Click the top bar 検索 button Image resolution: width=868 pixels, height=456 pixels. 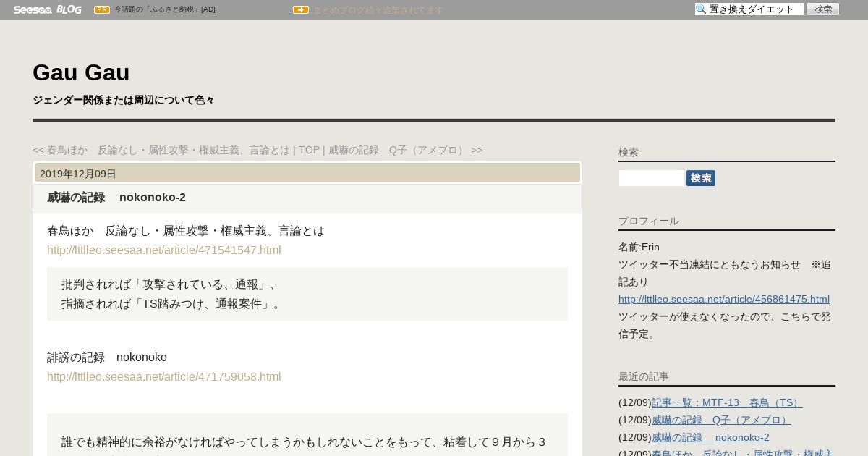(x=823, y=9)
